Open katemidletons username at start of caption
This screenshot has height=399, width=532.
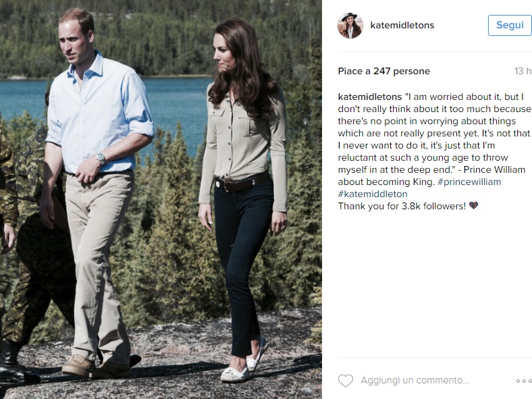pos(370,97)
